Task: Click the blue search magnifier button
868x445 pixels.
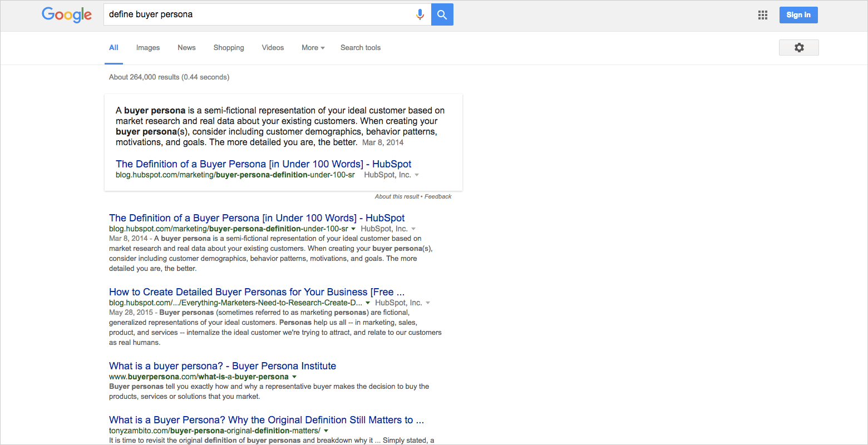Action: tap(442, 14)
